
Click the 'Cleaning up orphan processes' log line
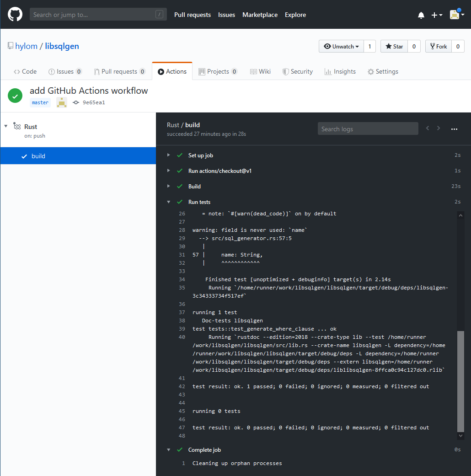tap(237, 463)
